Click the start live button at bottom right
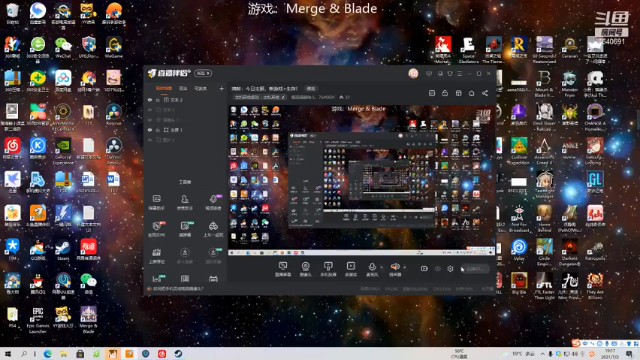Viewport: 640px width, 360px height. point(476,269)
